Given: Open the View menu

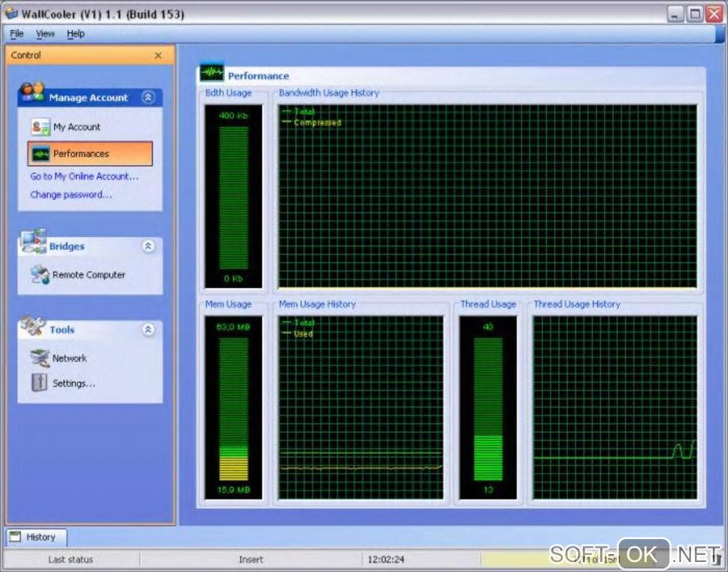Looking at the screenshot, I should coord(45,34).
